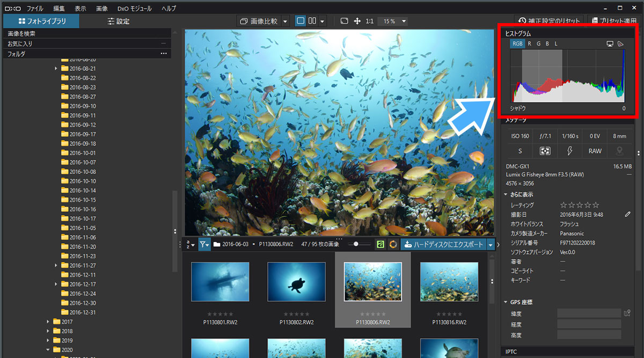Open the 表示 menu
This screenshot has width=644, height=358.
click(80, 8)
